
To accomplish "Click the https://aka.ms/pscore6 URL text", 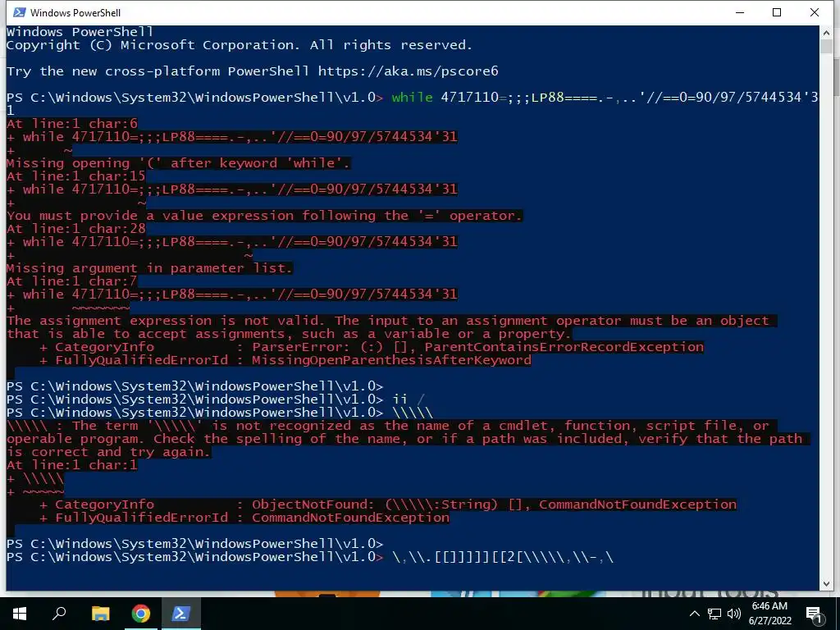I will (x=409, y=71).
